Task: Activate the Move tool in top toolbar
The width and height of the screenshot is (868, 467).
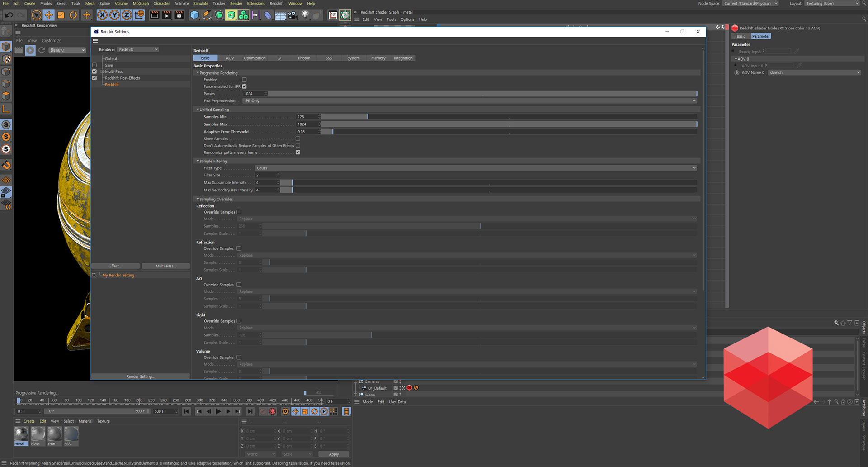Action: pos(49,15)
